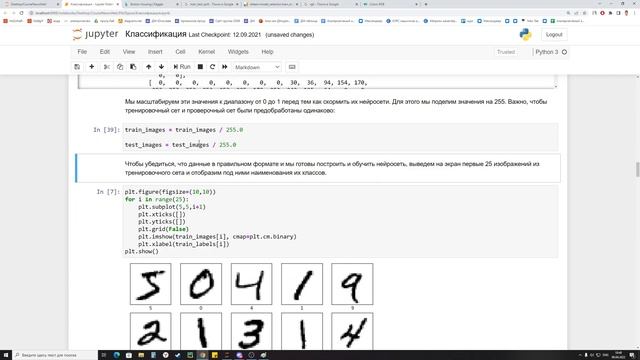Click the array output area scrollbar
Viewport: 640px width, 360px height.
[x=555, y=82]
